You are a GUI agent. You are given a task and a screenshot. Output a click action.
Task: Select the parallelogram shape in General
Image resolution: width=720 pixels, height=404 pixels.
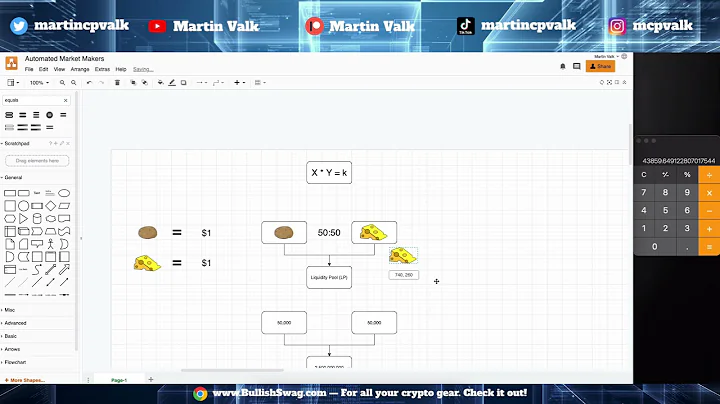click(x=64, y=206)
